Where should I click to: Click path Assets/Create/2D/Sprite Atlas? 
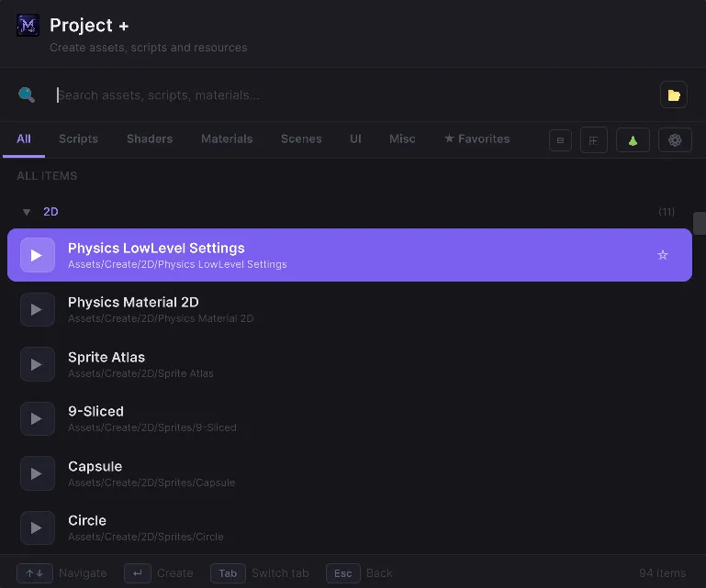(140, 373)
